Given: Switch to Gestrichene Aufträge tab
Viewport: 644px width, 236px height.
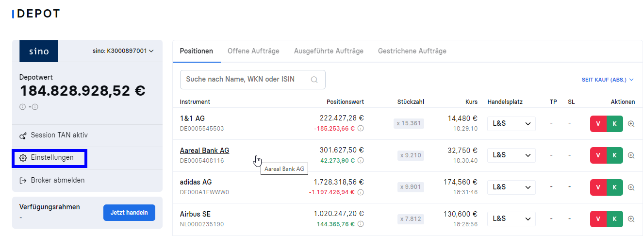Looking at the screenshot, I should tap(412, 51).
